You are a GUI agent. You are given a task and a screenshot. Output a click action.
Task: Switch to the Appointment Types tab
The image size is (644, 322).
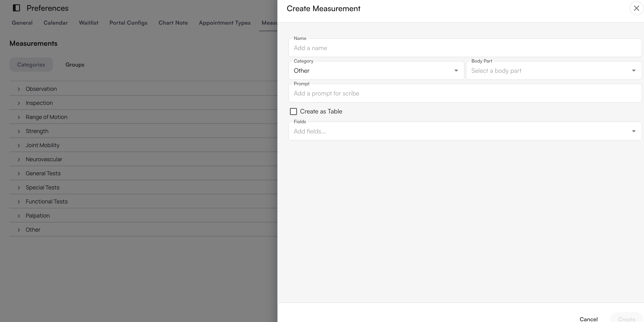tap(225, 23)
